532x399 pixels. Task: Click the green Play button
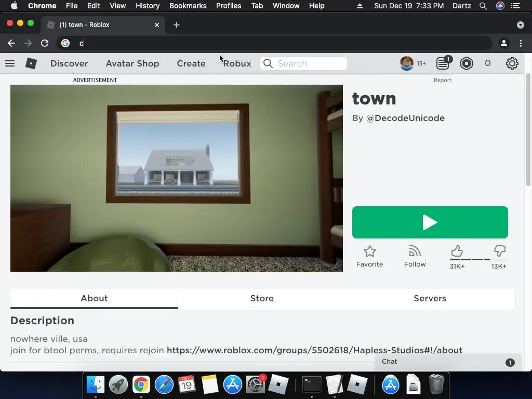pyautogui.click(x=430, y=222)
